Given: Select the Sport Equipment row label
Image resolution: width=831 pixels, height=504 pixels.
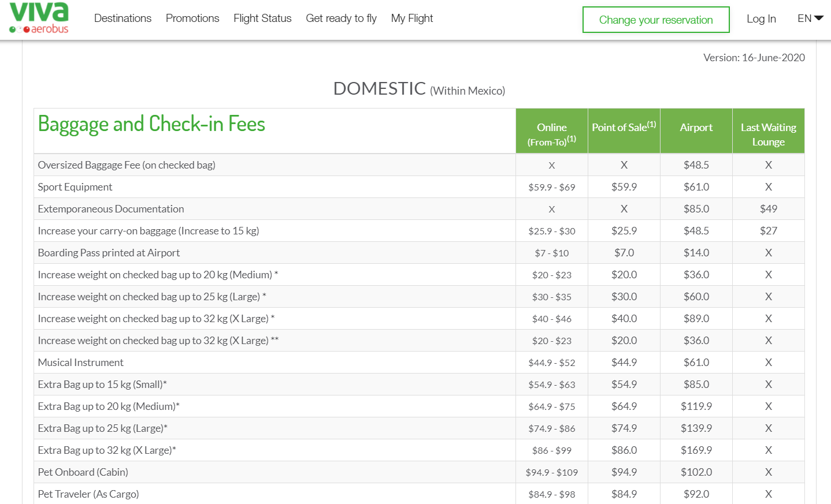Looking at the screenshot, I should tap(75, 187).
